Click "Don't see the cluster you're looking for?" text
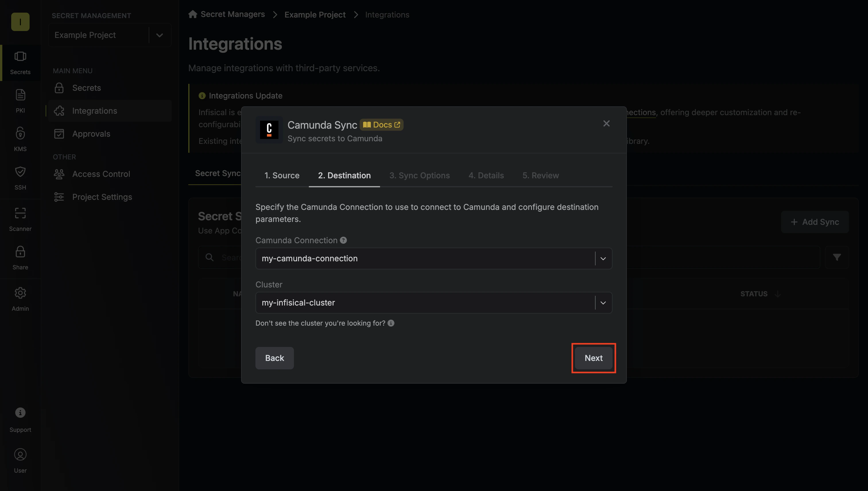 pos(320,323)
